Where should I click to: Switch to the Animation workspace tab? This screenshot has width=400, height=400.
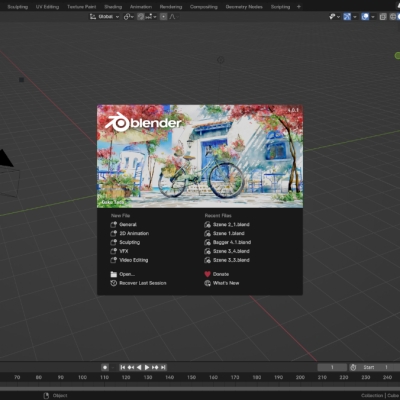(141, 7)
